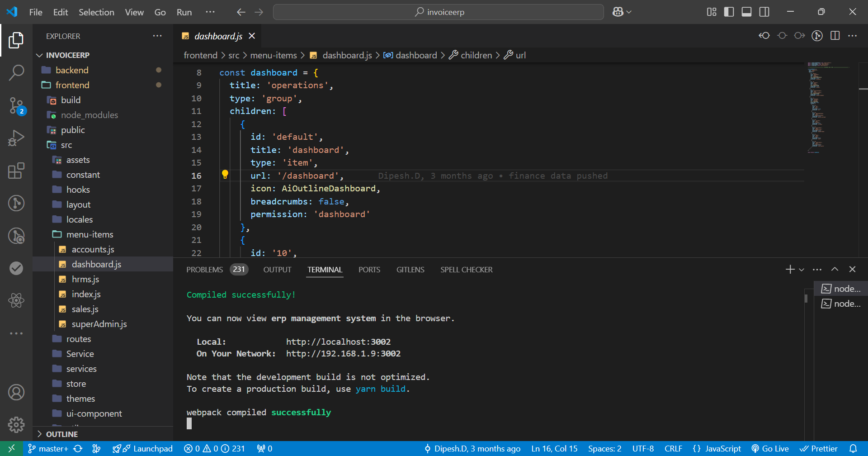Open the Extensions view
This screenshot has height=456, width=868.
point(16,171)
